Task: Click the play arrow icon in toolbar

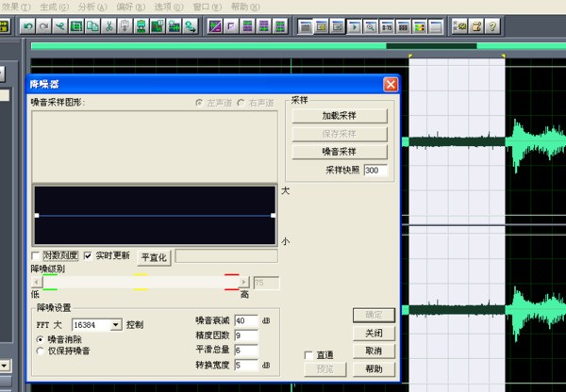Action: click(x=355, y=25)
